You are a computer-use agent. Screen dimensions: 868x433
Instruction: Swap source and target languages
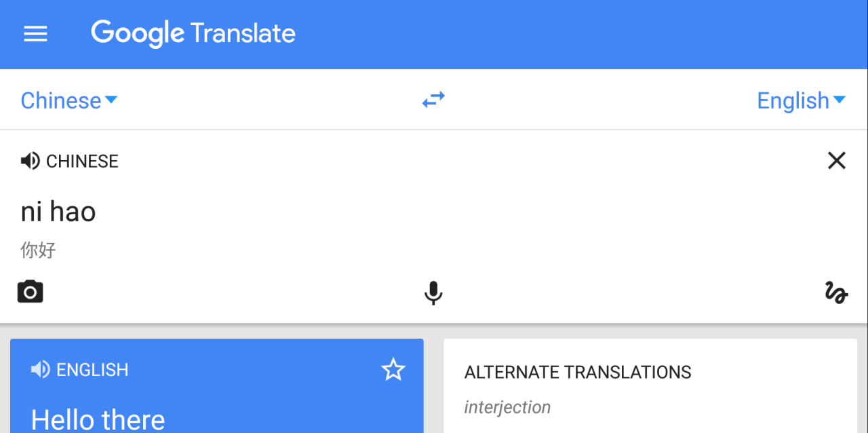click(433, 100)
